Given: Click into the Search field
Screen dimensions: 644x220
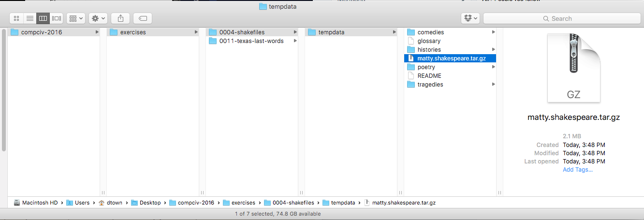Looking at the screenshot, I should point(562,18).
